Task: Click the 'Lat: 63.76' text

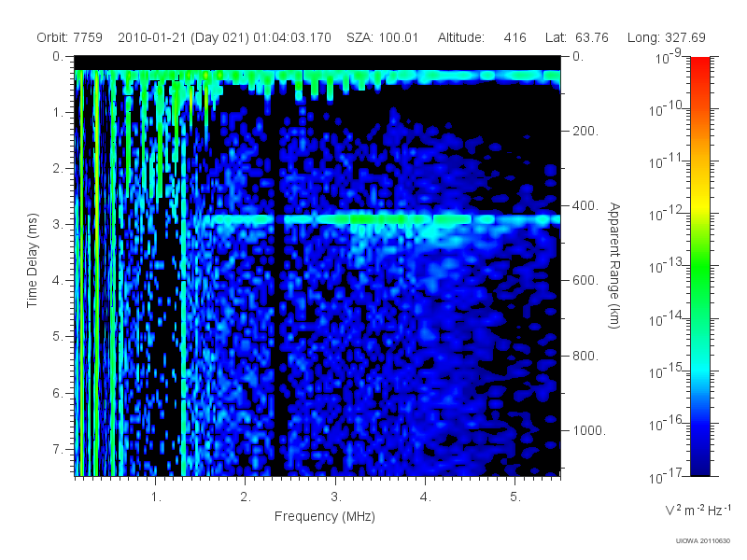Action: click(577, 37)
